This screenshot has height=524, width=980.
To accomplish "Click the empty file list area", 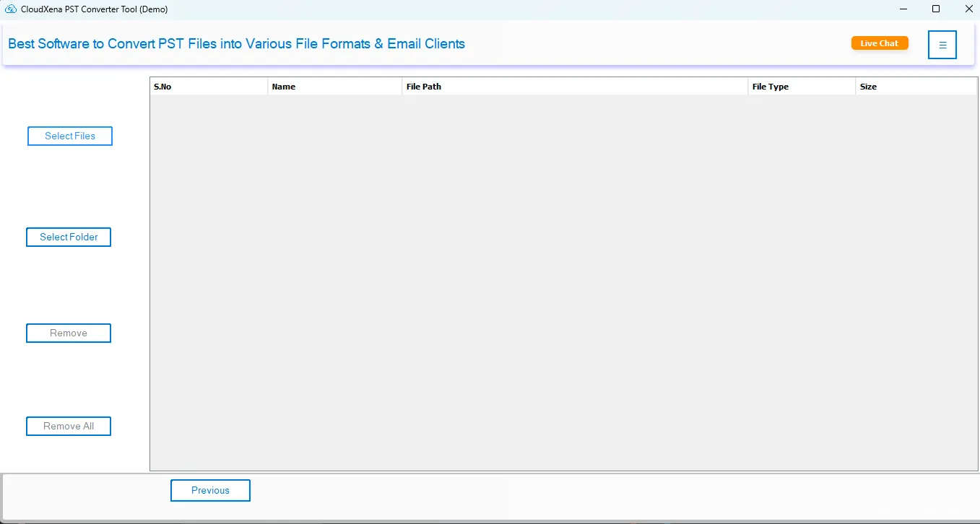I will point(563,281).
